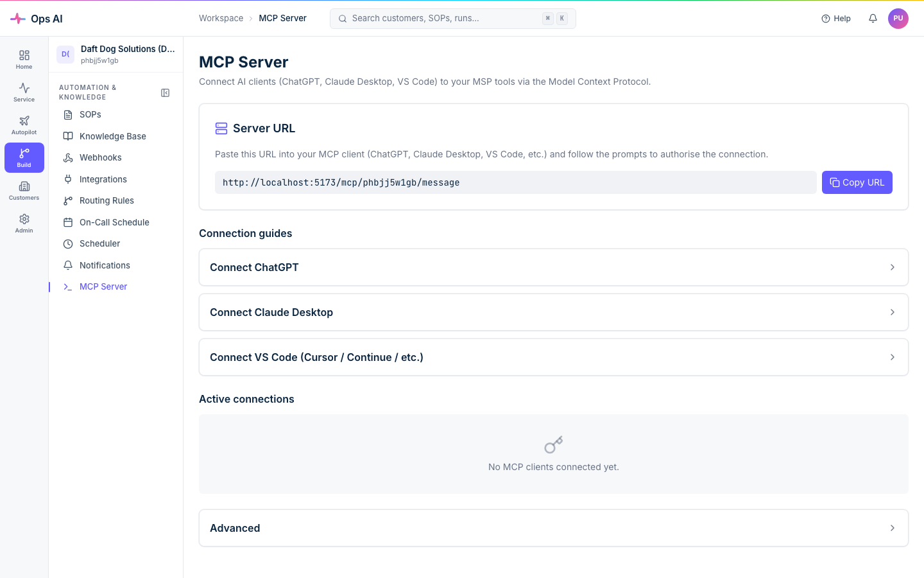The height and width of the screenshot is (578, 924).
Task: Click the Scheduler clock icon
Action: pyautogui.click(x=68, y=244)
